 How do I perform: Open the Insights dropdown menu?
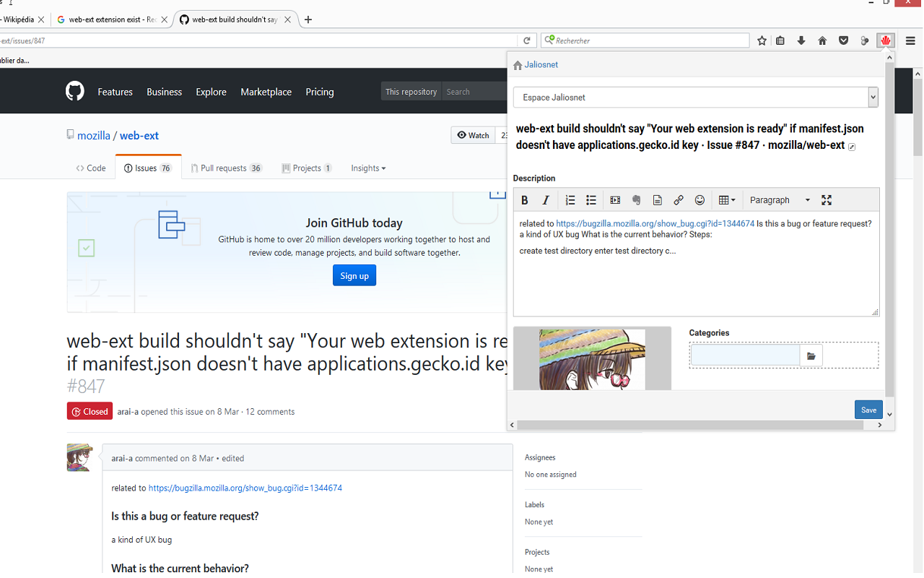(368, 168)
